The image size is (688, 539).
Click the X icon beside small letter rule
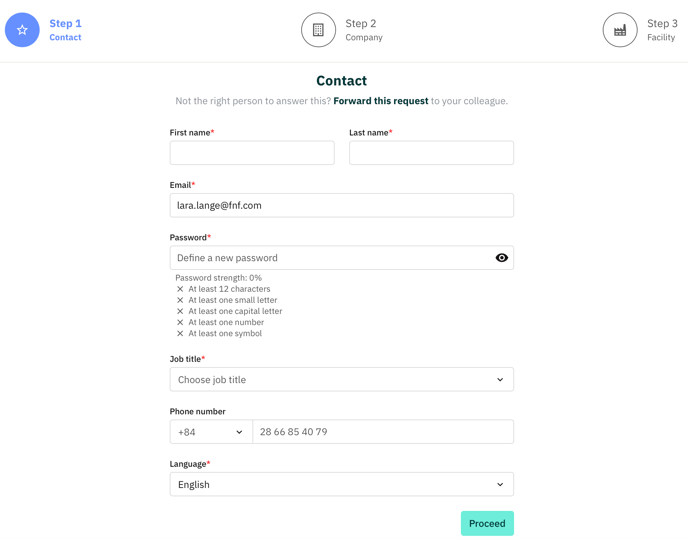pyautogui.click(x=180, y=300)
